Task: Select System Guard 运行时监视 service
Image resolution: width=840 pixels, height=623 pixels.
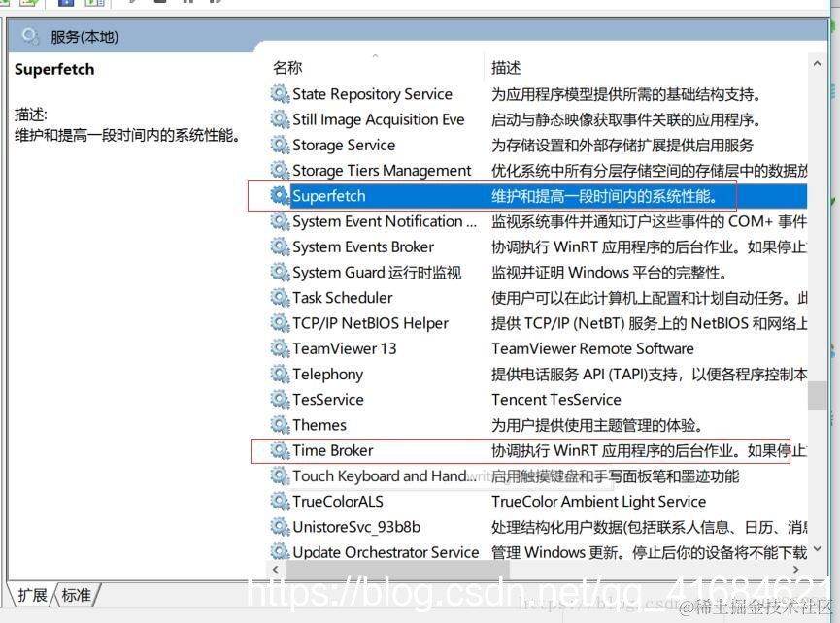Action: click(376, 273)
